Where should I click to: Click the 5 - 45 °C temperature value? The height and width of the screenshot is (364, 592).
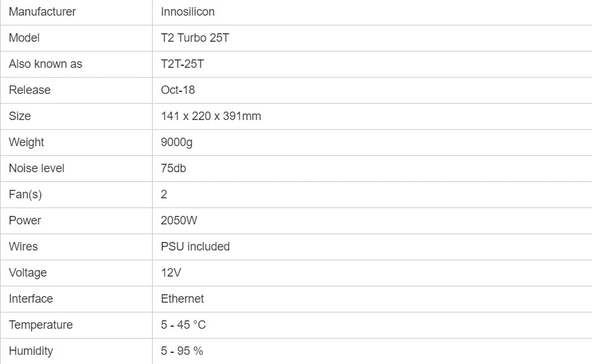(x=183, y=324)
